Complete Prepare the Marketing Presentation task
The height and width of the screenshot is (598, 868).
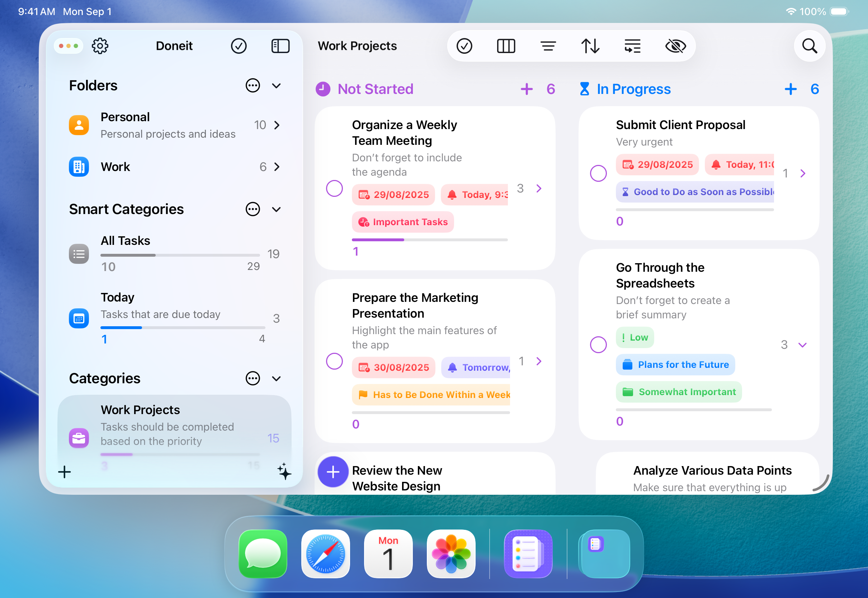tap(334, 361)
